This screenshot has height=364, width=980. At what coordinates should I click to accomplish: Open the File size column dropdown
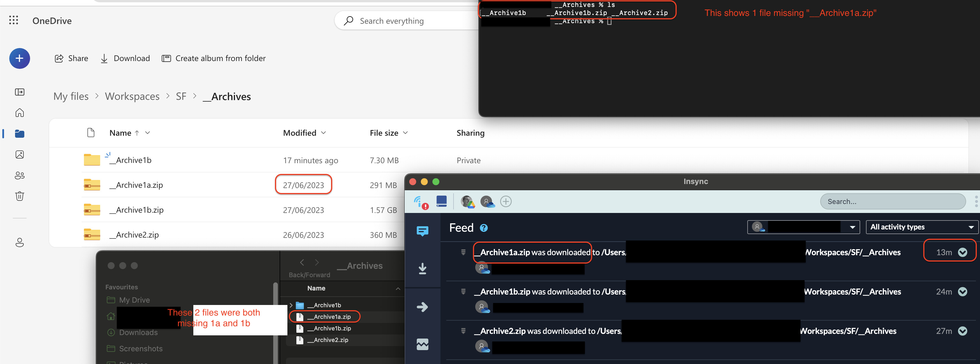tap(405, 133)
